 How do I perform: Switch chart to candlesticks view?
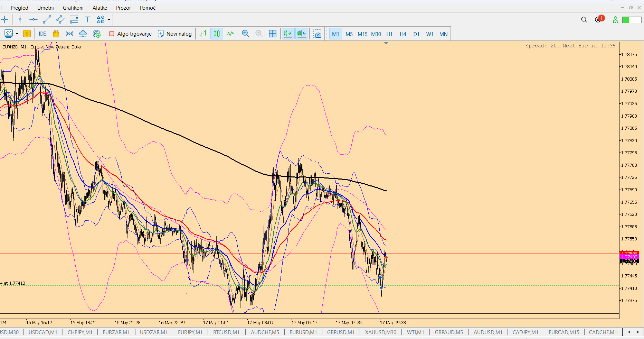[x=217, y=34]
